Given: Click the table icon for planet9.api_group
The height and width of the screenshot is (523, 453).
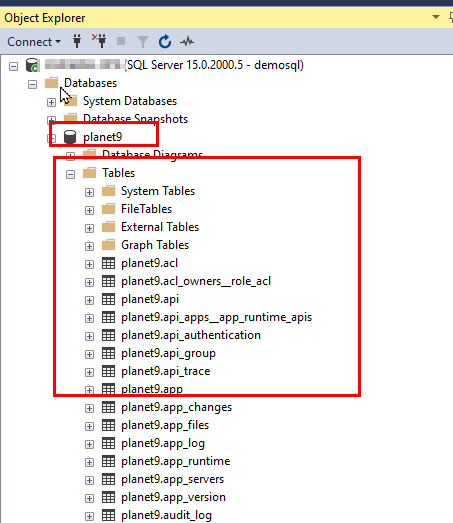Looking at the screenshot, I should pyautogui.click(x=108, y=353).
